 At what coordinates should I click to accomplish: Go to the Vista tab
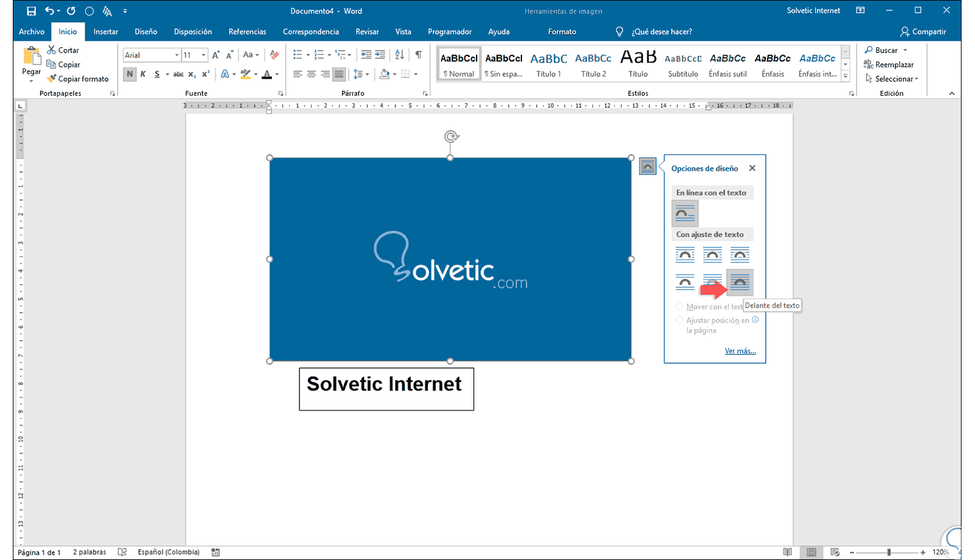(x=403, y=31)
